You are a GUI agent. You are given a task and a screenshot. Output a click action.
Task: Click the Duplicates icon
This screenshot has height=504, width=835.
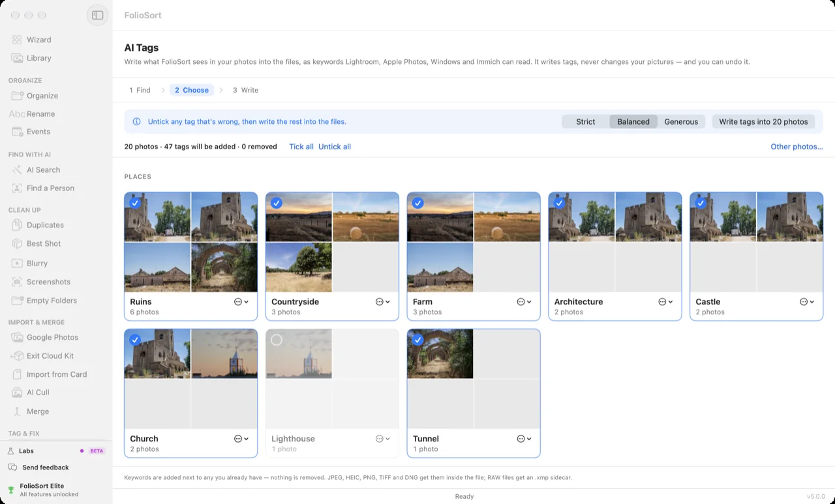click(17, 226)
